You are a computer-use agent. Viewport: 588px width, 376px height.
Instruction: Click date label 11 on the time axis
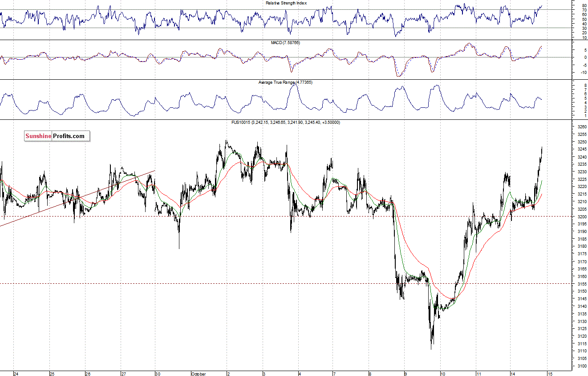click(x=479, y=374)
